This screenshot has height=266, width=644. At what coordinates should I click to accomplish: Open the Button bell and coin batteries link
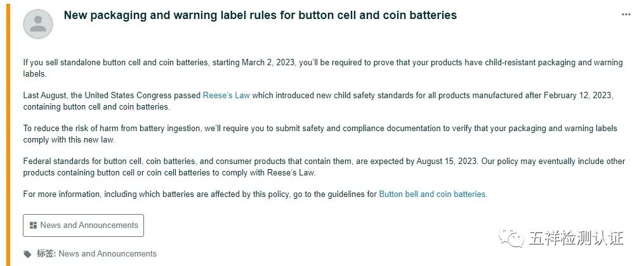coord(433,194)
